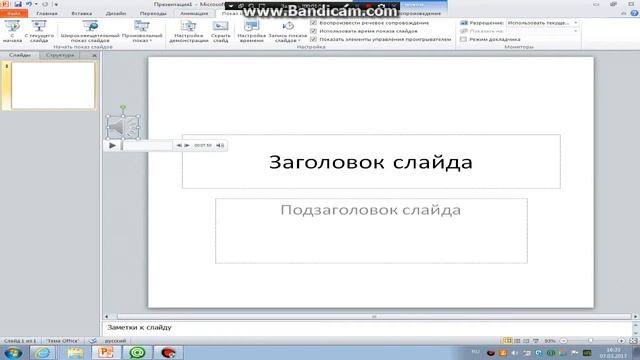Expand Запись показа слайдов record dropdown

(288, 31)
